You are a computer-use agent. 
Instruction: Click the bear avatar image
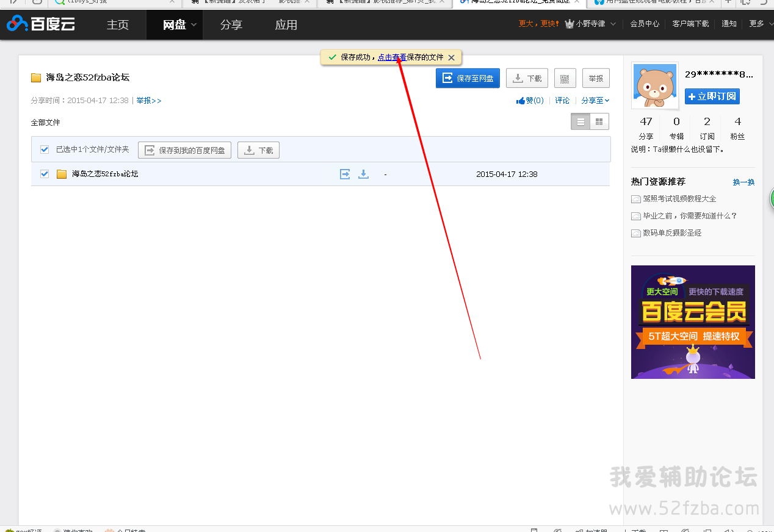click(654, 85)
